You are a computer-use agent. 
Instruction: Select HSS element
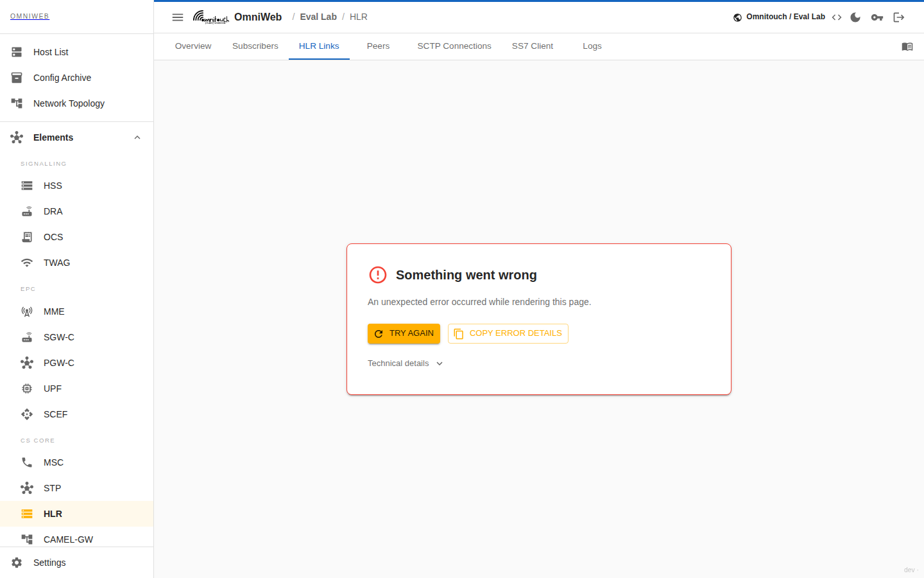pos(77,186)
